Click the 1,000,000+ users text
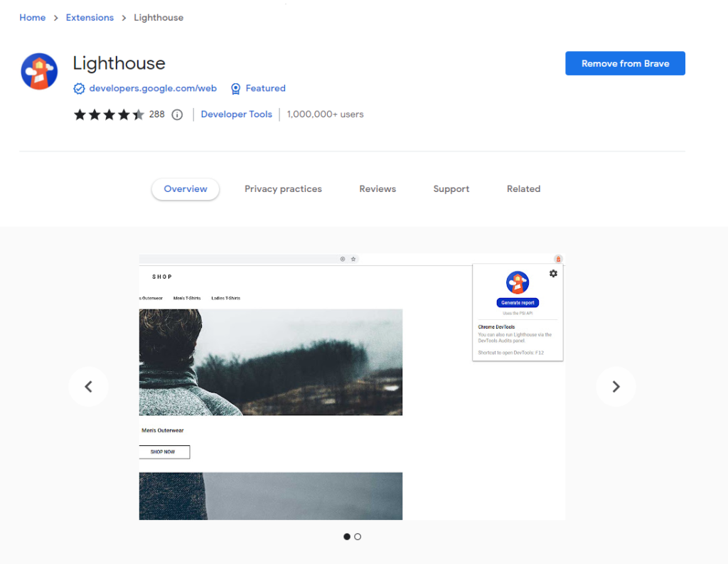This screenshot has width=728, height=564. (325, 115)
